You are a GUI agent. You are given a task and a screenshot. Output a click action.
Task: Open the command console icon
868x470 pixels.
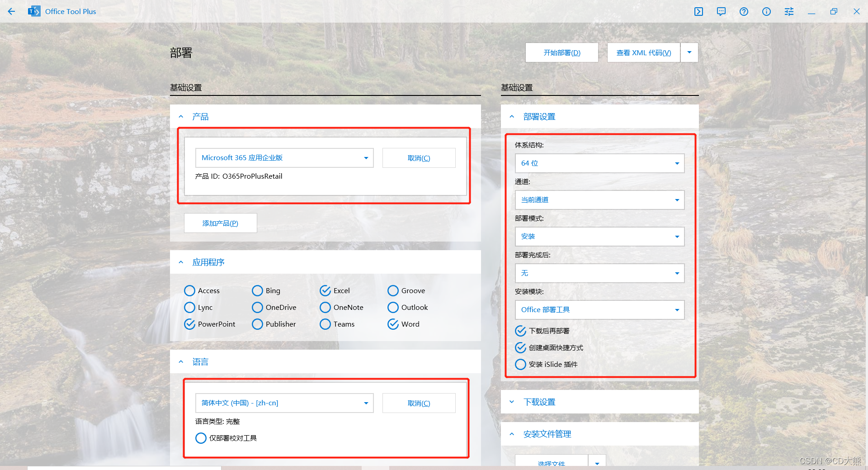click(x=698, y=11)
